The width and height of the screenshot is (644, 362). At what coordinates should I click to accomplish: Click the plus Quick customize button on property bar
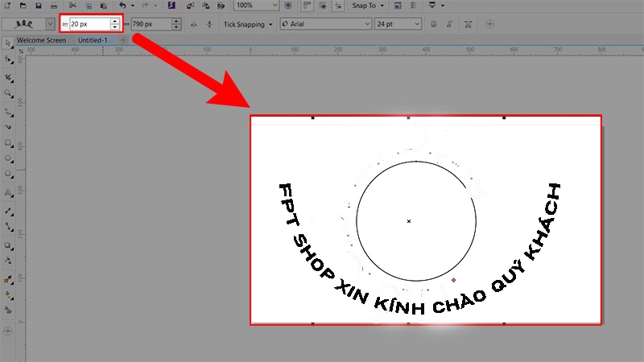489,24
